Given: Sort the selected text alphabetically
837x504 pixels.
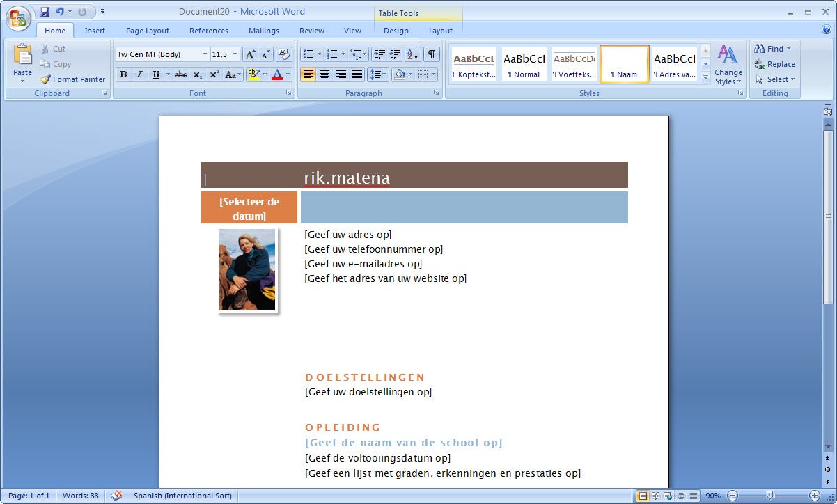Looking at the screenshot, I should pyautogui.click(x=413, y=54).
